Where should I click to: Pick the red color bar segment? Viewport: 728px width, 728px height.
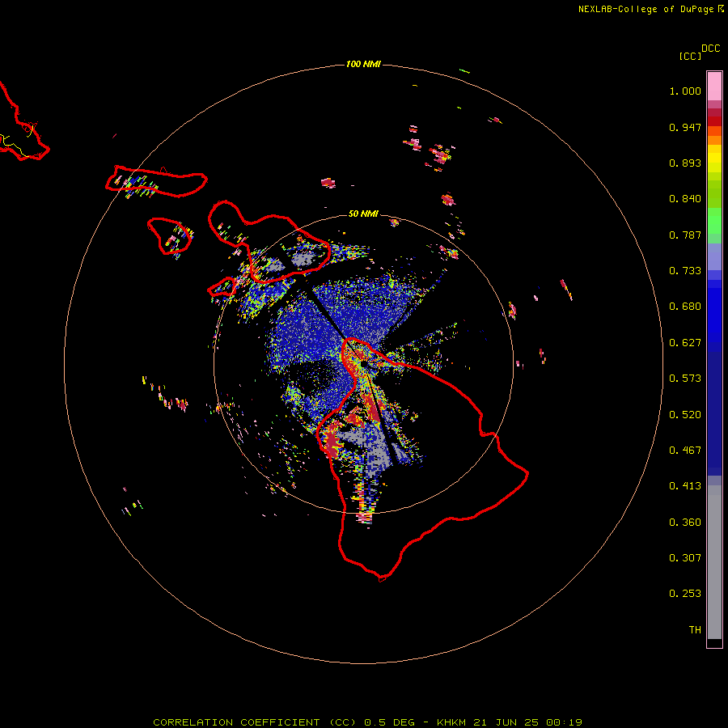pos(714,121)
